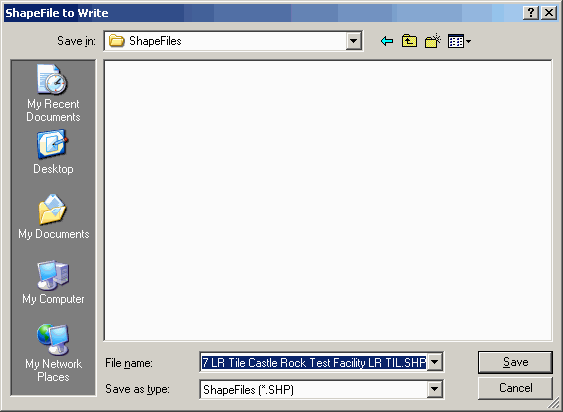The width and height of the screenshot is (563, 412).
Task: Open the My Documents folder shortcut
Action: click(x=53, y=217)
